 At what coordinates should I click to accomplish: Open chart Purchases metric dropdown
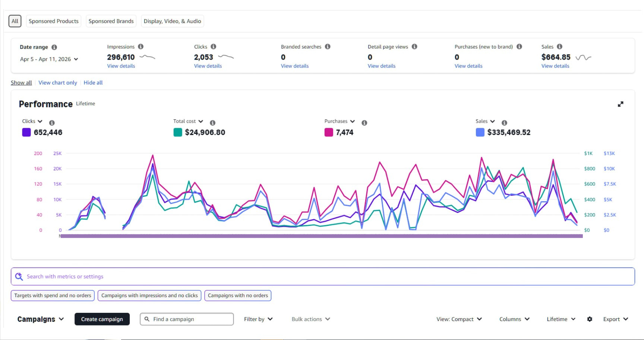(340, 121)
